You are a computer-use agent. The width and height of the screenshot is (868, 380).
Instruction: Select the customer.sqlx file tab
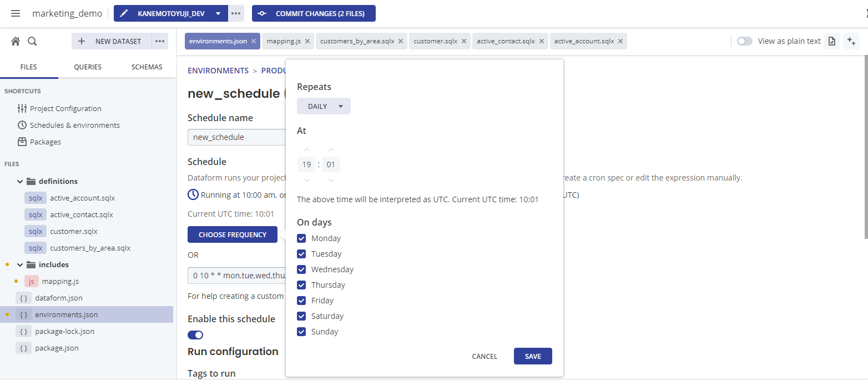pyautogui.click(x=435, y=41)
